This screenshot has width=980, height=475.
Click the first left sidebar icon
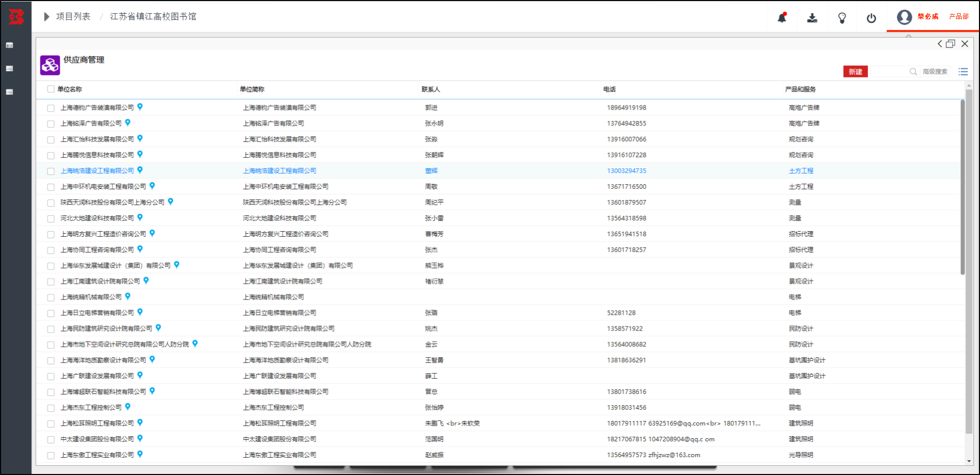point(9,45)
